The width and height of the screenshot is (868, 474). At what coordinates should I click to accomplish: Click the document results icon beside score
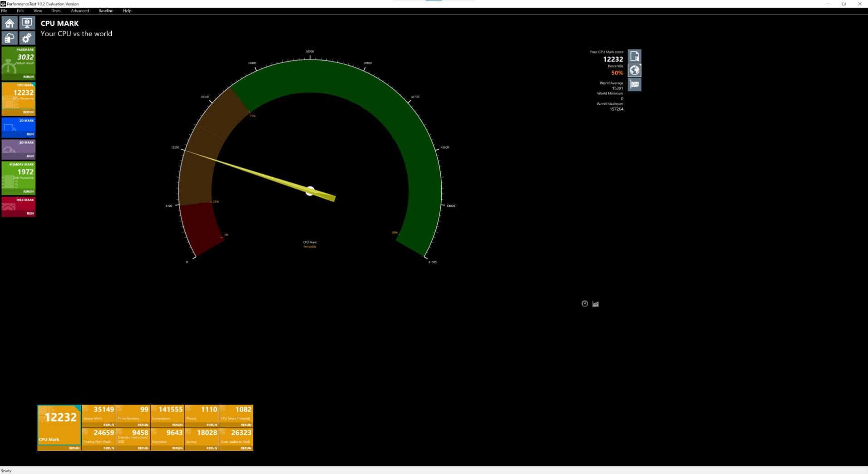634,56
